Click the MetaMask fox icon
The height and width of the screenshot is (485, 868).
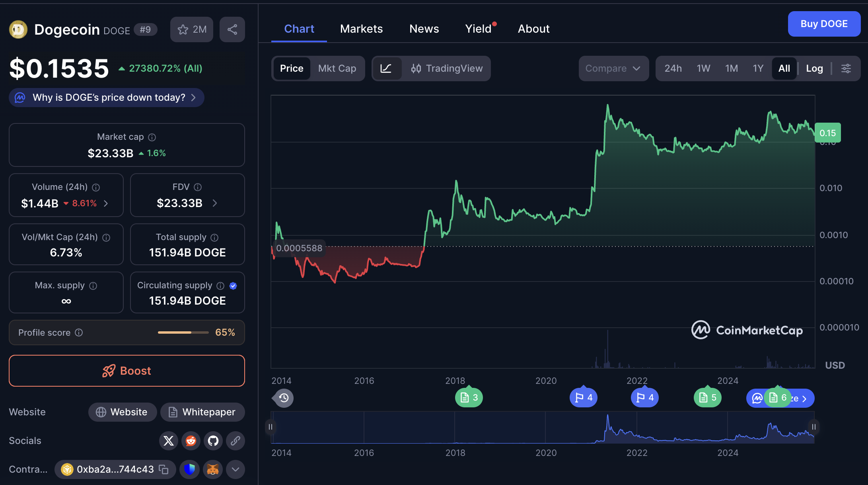coord(213,469)
